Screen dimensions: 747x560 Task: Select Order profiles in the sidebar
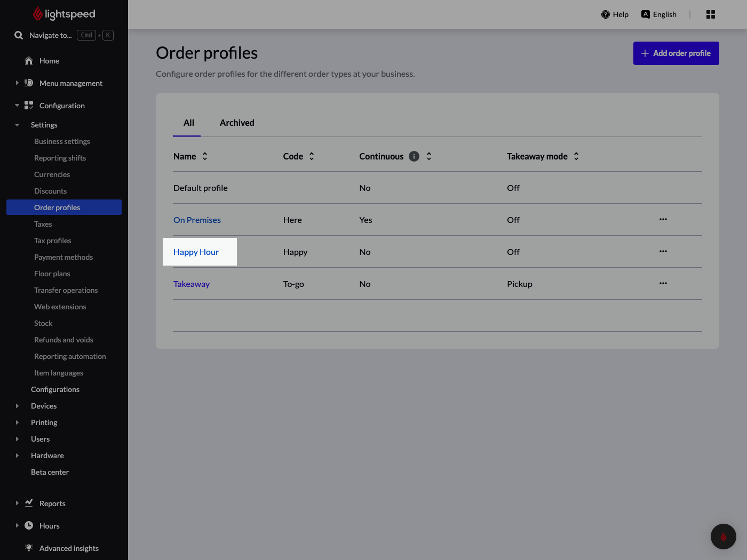(64, 207)
